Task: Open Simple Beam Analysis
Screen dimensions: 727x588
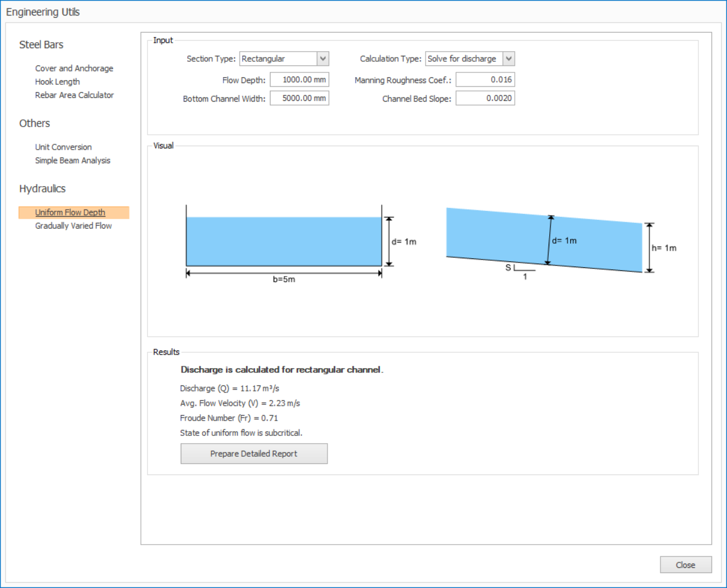Action: coord(73,160)
